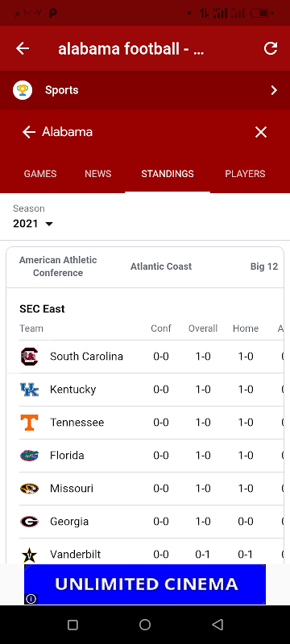Tap the back arrow in the top header

click(23, 48)
